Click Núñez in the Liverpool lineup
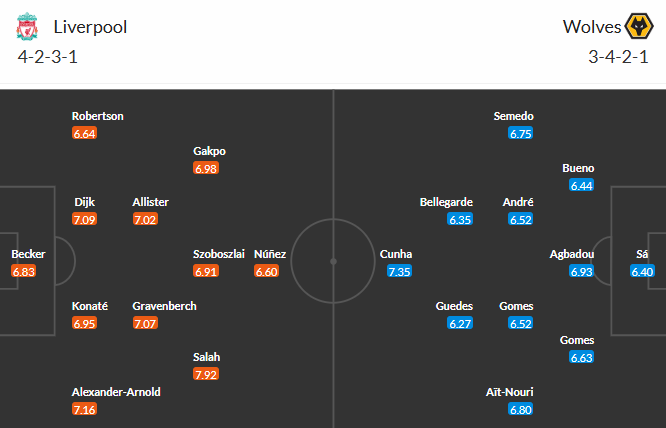The image size is (666, 428). pyautogui.click(x=270, y=254)
